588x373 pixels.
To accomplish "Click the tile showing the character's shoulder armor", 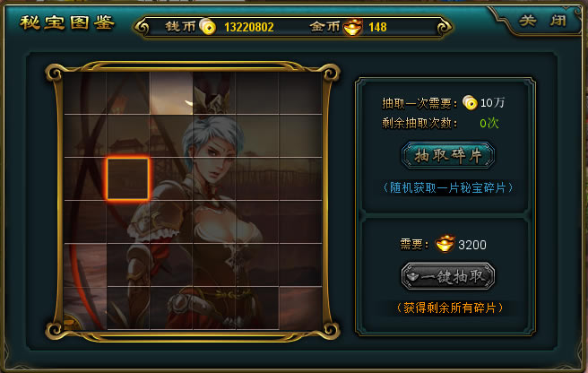I will point(171,221).
